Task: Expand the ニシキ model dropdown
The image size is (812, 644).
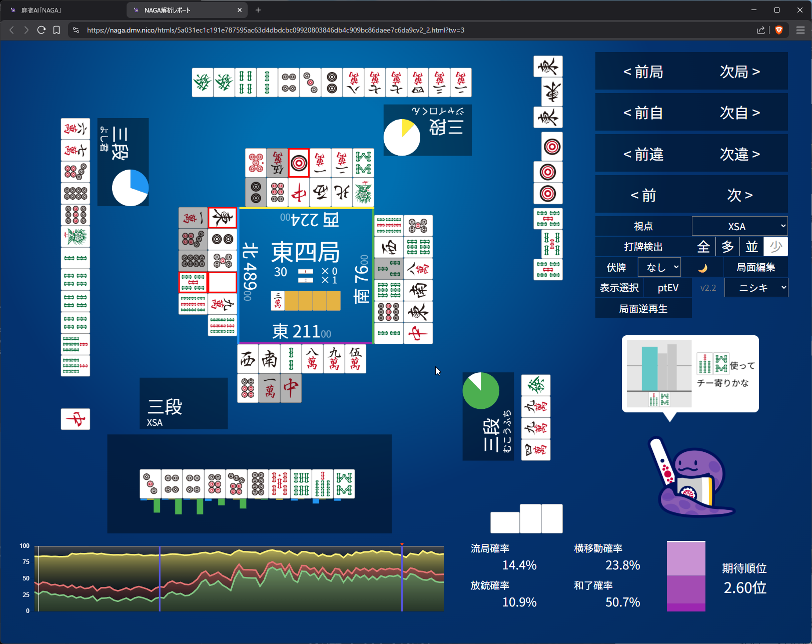Action: pos(756,288)
